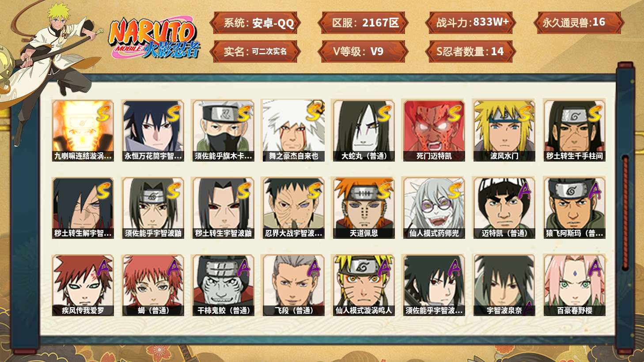This screenshot has width=644, height=362.
Task: Select the 波风水门 ninja portrait
Action: click(504, 130)
